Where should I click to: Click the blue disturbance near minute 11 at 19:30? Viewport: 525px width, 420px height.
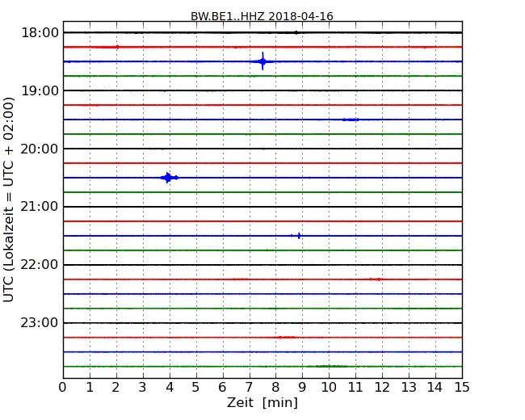point(351,120)
